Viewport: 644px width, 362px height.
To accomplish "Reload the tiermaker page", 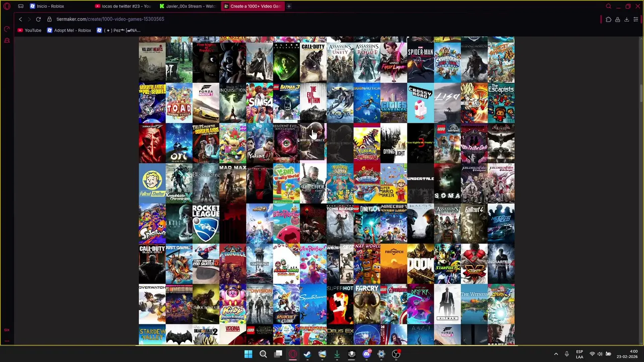I will (x=38, y=19).
